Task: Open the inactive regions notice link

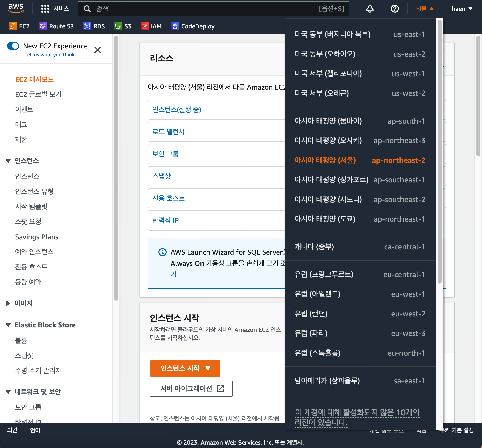Action: 357,417
